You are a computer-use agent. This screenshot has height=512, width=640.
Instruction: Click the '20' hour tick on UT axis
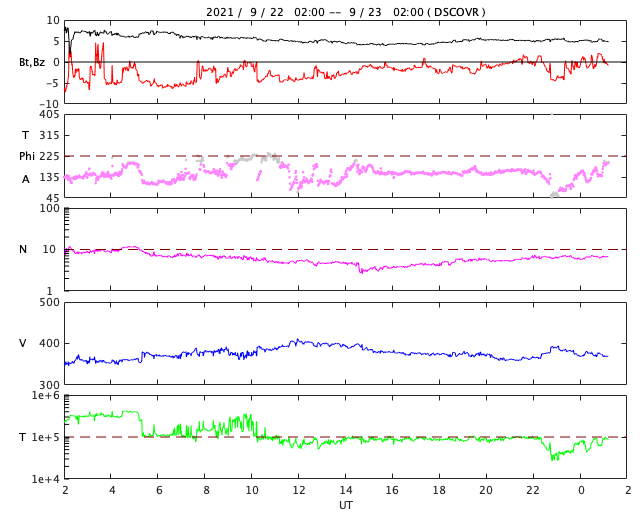[486, 490]
